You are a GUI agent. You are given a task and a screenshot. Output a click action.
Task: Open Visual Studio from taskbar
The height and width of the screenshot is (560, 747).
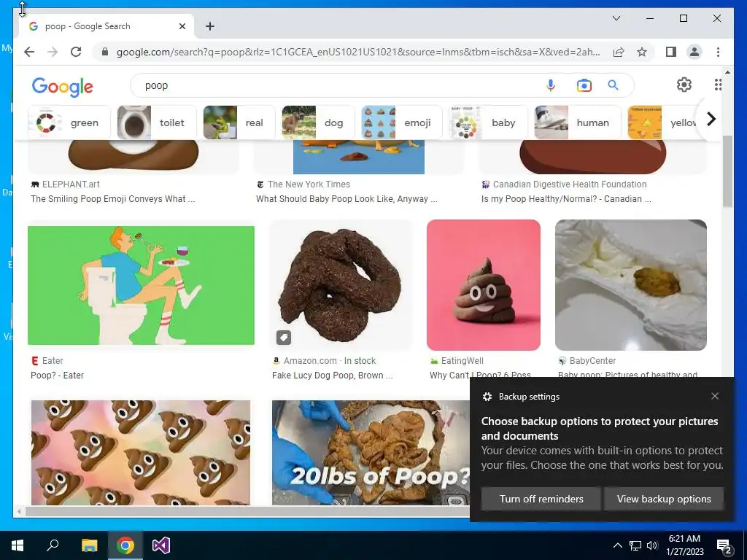[x=161, y=545]
